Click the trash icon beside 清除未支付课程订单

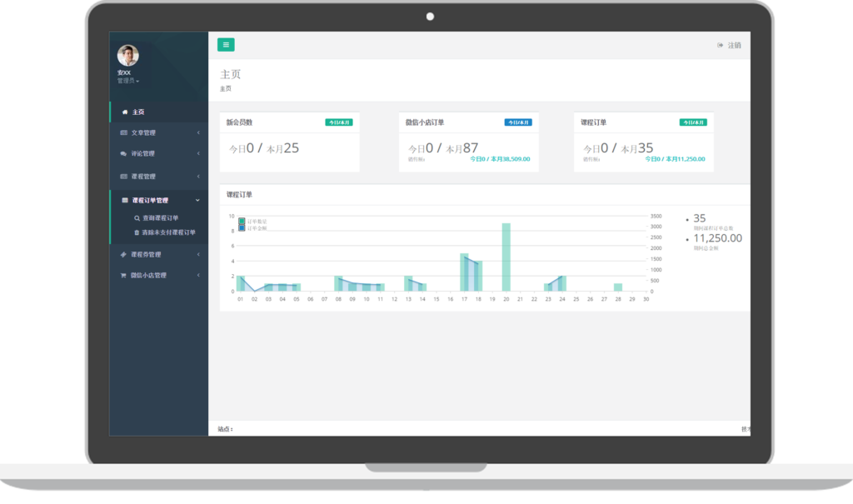(x=137, y=232)
